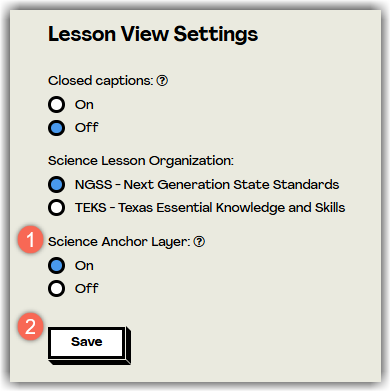Click the 'On' label under Closed captions
Screen dimensions: 391x392
[84, 105]
